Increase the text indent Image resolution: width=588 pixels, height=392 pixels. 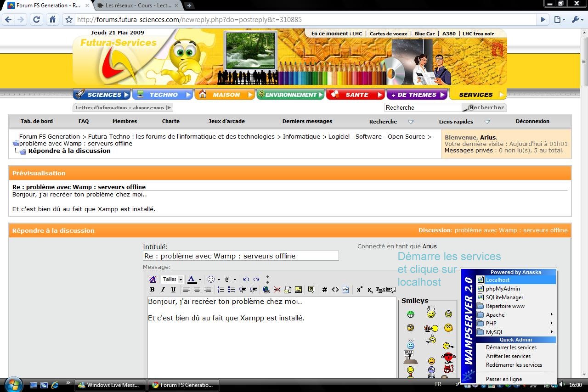pyautogui.click(x=253, y=290)
